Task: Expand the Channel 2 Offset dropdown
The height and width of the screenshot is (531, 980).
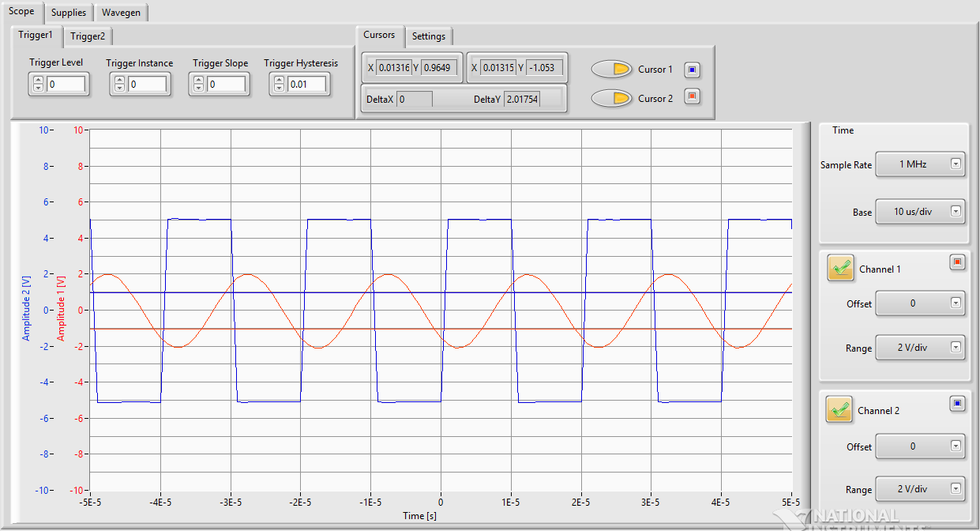Action: [921, 446]
